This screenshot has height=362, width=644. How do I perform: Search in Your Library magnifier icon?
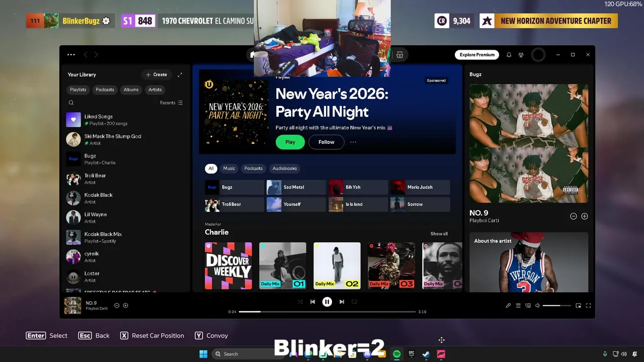[x=71, y=103]
